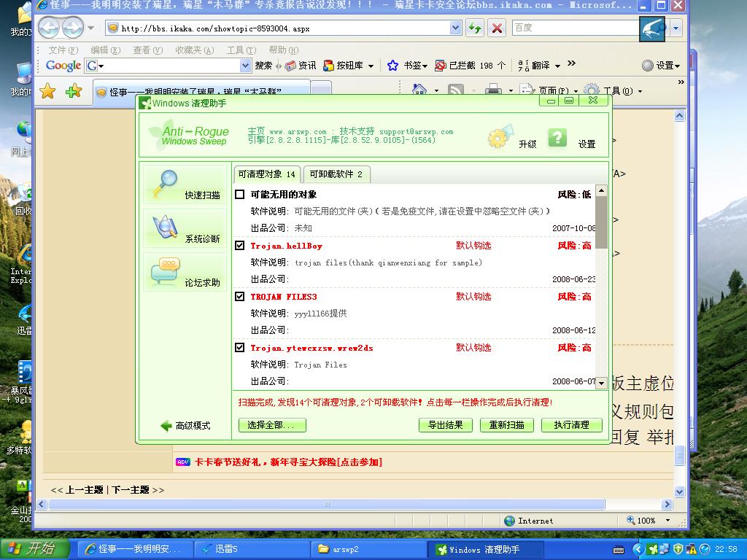Open the Start (开始) menu
Viewport: 747px width, 560px height.
(34, 549)
